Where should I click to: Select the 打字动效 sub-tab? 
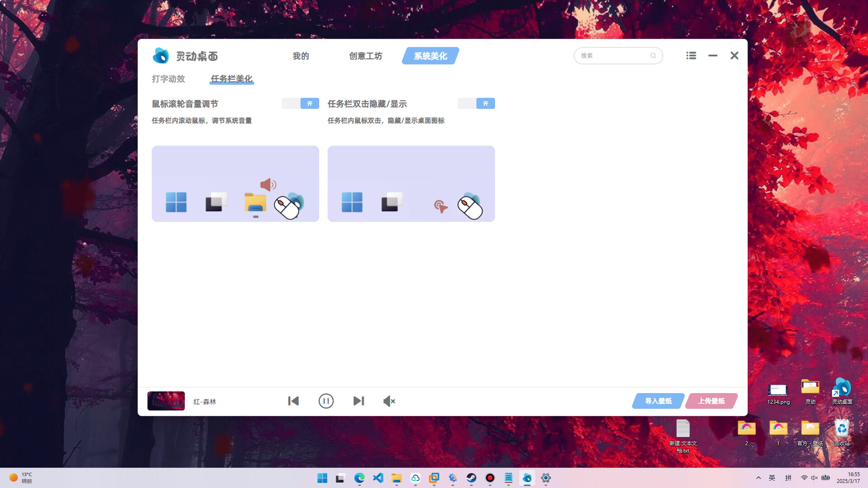(168, 79)
